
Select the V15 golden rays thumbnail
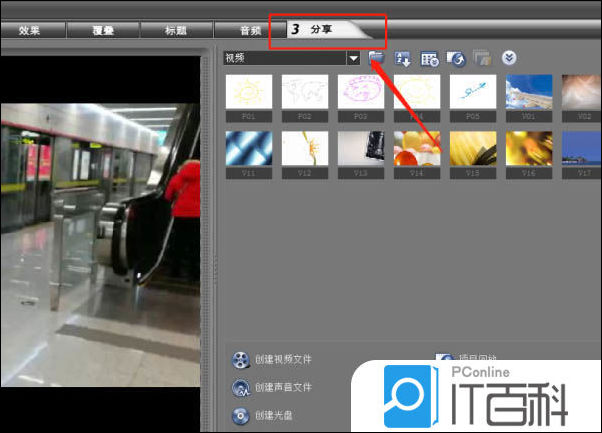[x=473, y=149]
